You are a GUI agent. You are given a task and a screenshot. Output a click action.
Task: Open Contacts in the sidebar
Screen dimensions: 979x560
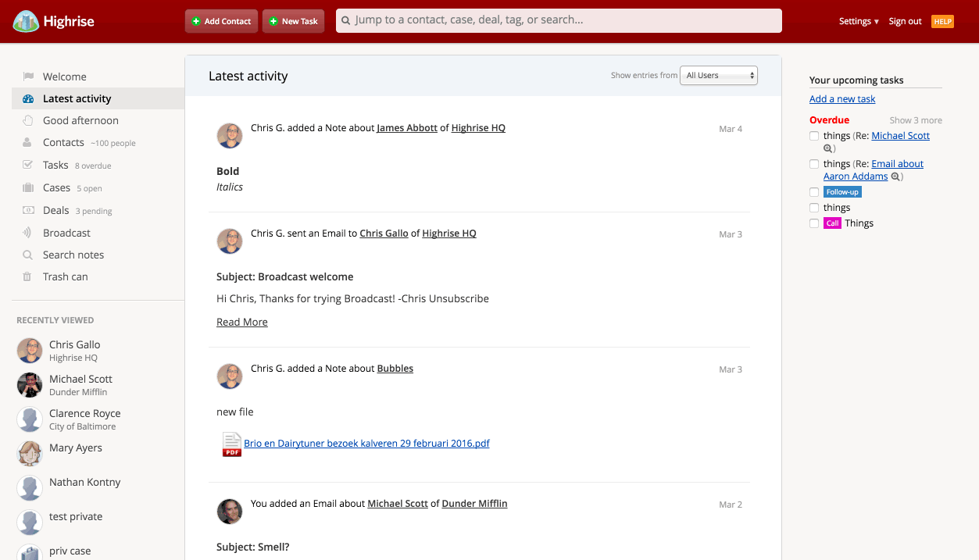pyautogui.click(x=63, y=143)
